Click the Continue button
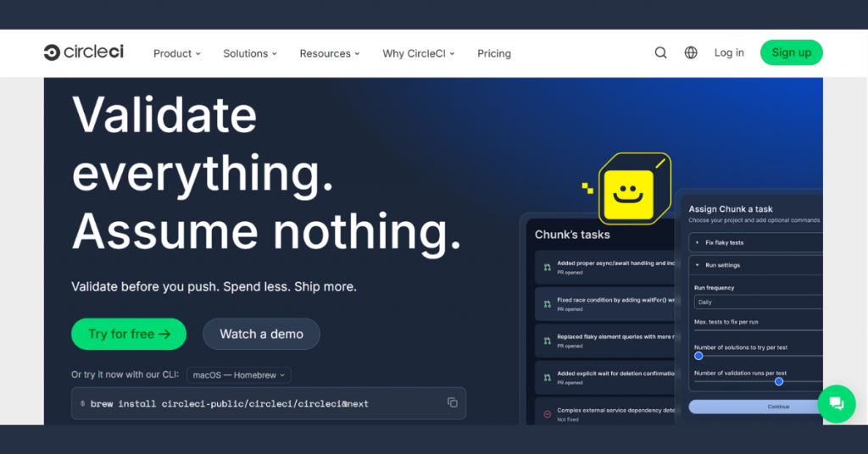The height and width of the screenshot is (454, 868). [755, 407]
